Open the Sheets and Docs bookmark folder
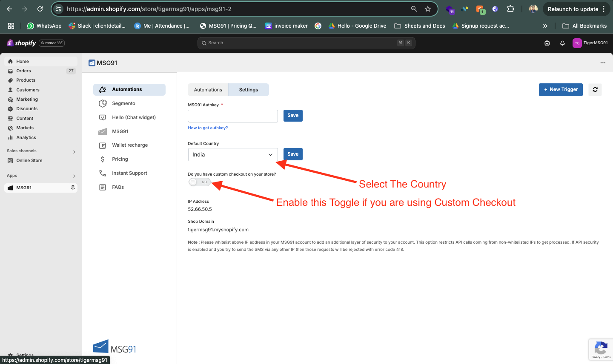Viewport: 613px width, 364px height. [x=420, y=26]
